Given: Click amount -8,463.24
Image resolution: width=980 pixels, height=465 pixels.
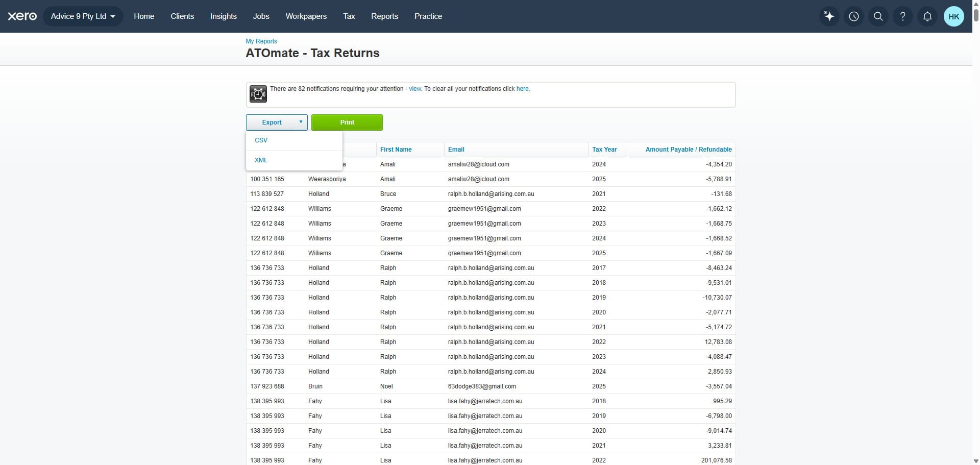Looking at the screenshot, I should 719,268.
